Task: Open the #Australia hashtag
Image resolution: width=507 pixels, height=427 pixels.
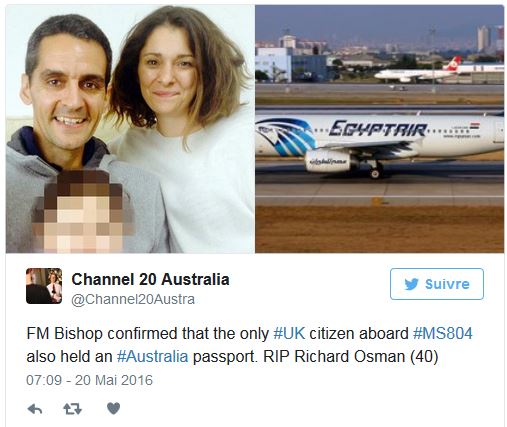Action: click(x=152, y=357)
